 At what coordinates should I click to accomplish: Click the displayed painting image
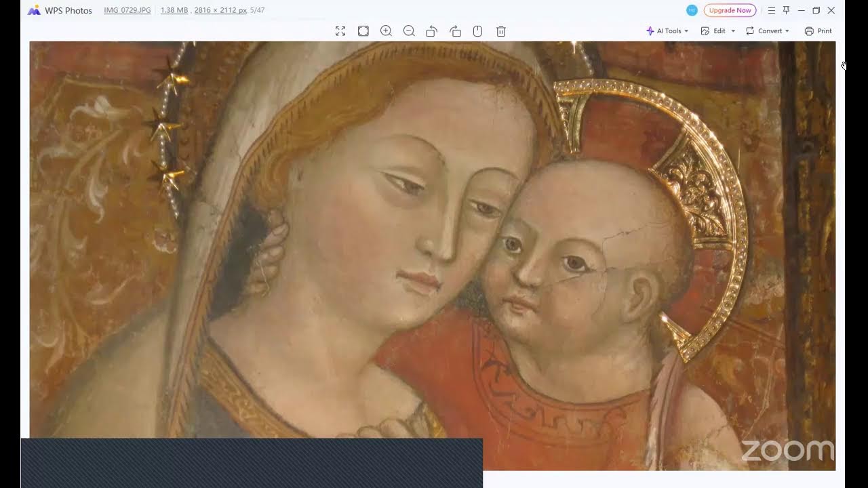click(432, 256)
